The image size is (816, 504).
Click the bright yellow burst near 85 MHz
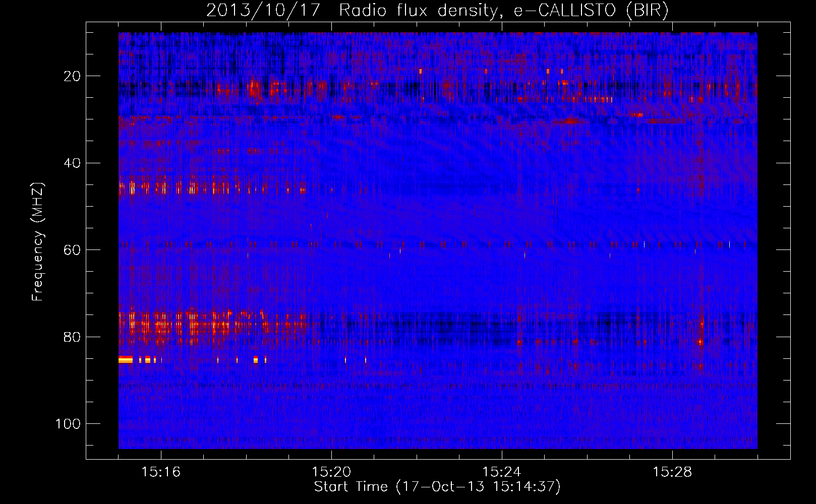[126, 359]
